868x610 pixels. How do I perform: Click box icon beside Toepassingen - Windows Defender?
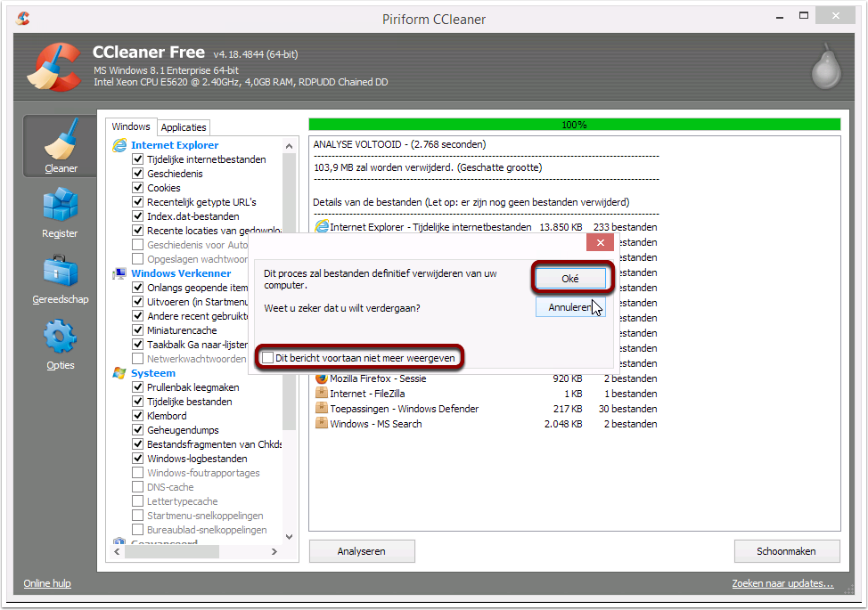tap(321, 408)
